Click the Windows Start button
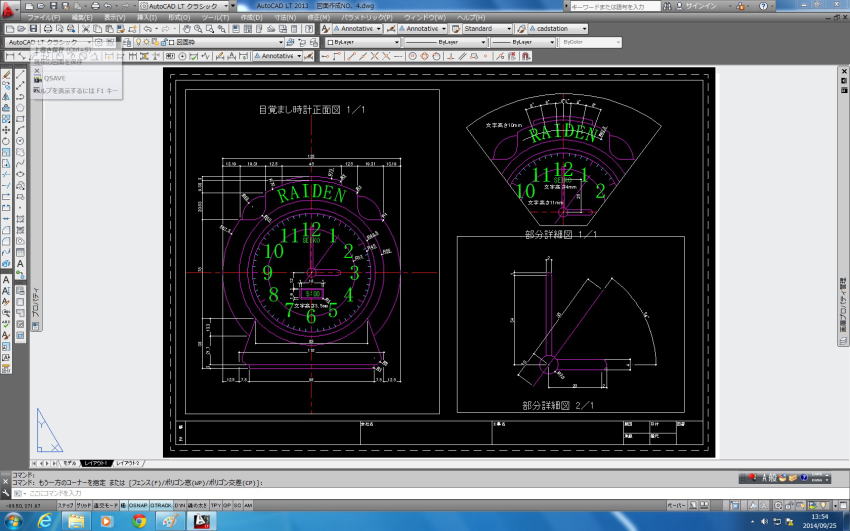The height and width of the screenshot is (531, 850). pos(12,521)
